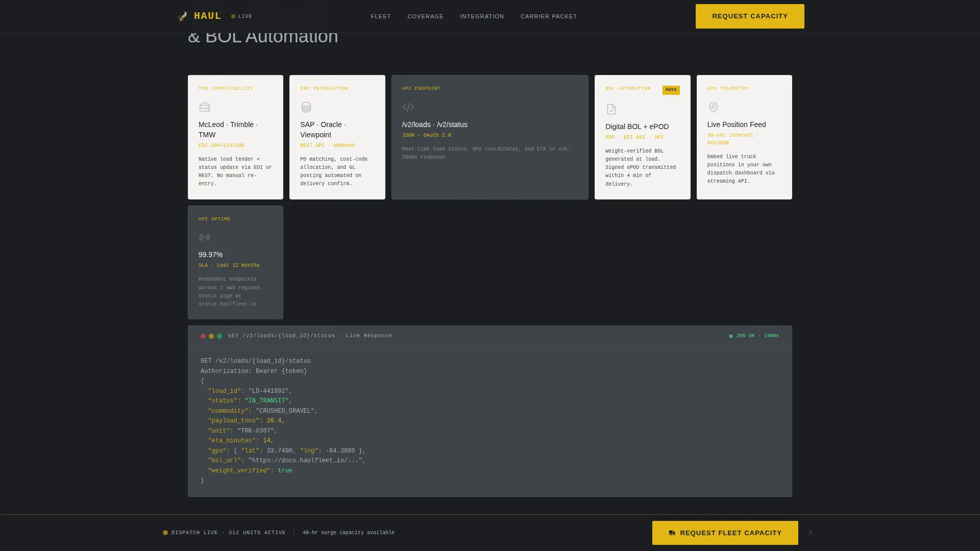
Task: Click the Request Capacity header button
Action: [x=750, y=16]
